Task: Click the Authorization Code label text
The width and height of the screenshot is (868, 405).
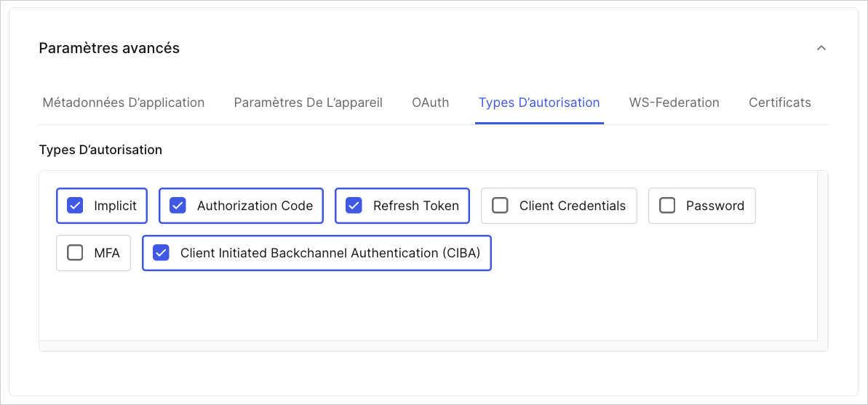Action: pos(255,206)
